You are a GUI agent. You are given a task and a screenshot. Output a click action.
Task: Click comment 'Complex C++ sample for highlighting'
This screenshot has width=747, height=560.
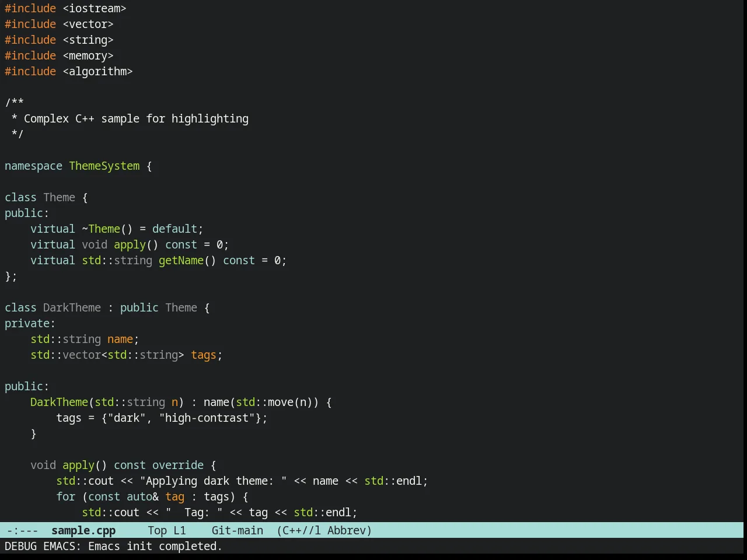pyautogui.click(x=136, y=118)
